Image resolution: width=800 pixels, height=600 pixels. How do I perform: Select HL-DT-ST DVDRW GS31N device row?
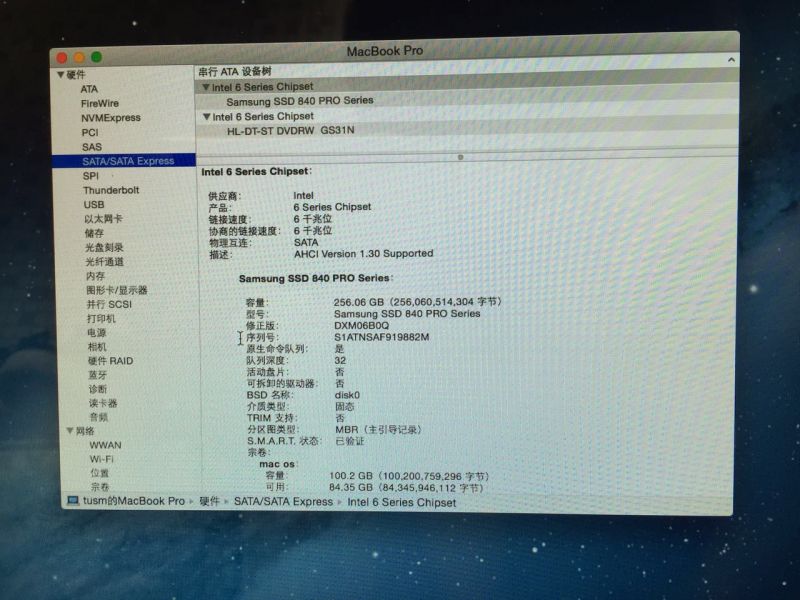pos(466,131)
